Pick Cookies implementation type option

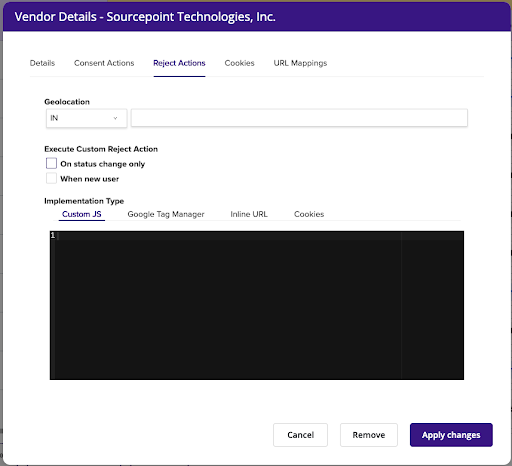[x=309, y=214]
